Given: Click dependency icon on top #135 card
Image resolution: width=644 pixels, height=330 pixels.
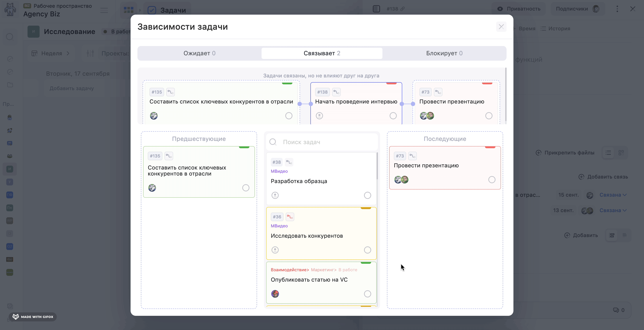Looking at the screenshot, I should click(x=171, y=92).
